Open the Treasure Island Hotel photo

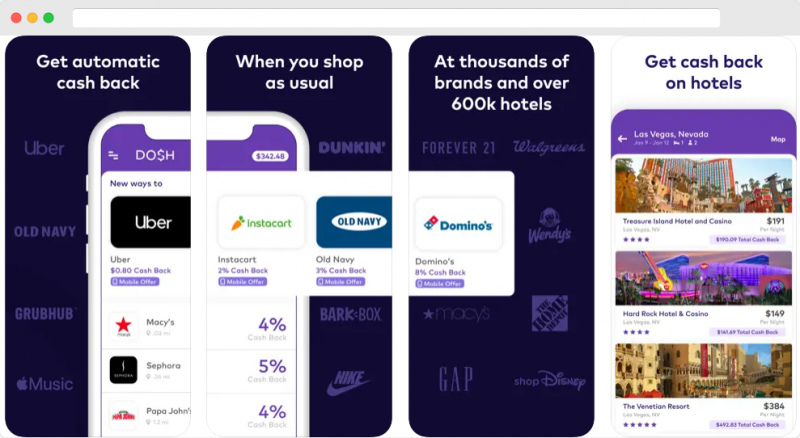tap(704, 185)
